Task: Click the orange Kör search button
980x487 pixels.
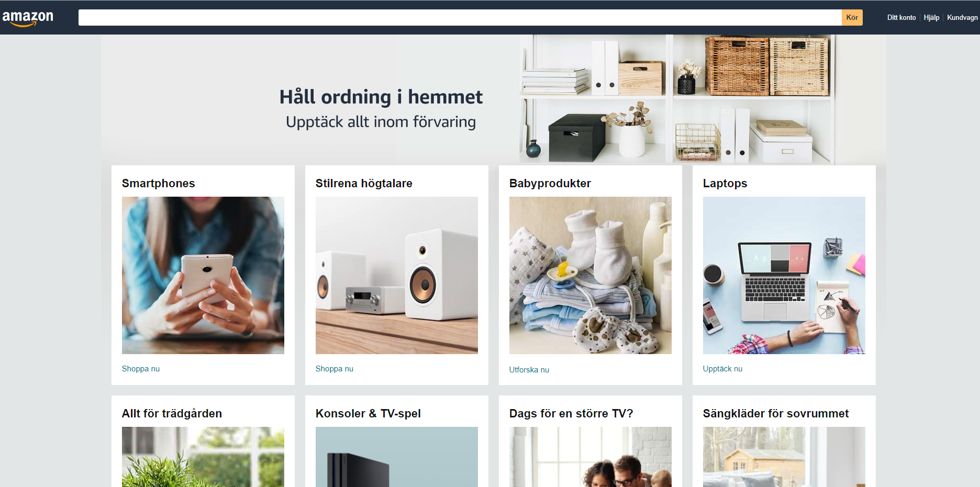Action: tap(852, 17)
